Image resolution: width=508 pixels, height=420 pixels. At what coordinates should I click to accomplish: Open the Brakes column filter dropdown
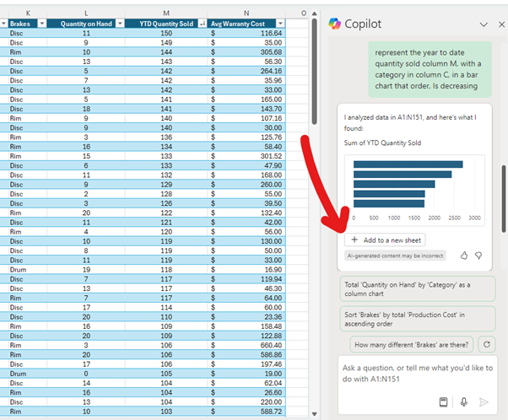42,24
